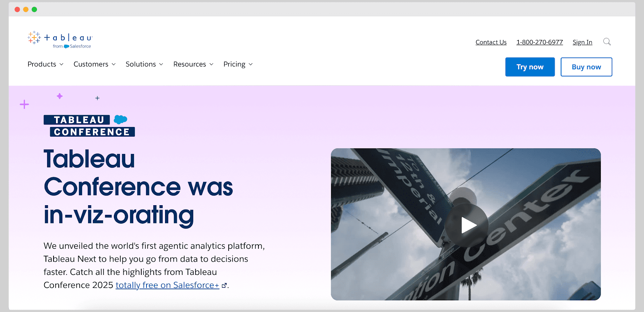Open the Solutions navigation item
Viewport: 644px width, 312px height.
pyautogui.click(x=141, y=64)
